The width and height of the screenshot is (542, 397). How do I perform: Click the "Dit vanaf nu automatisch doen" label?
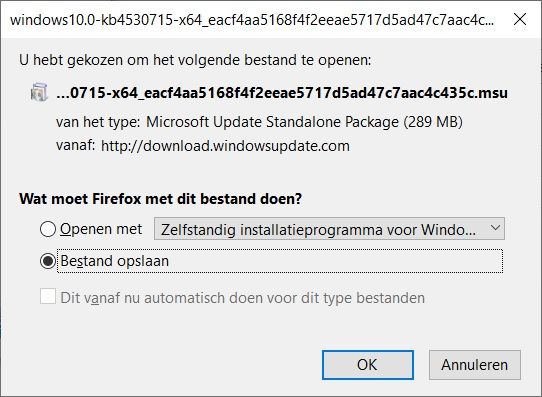tap(242, 298)
